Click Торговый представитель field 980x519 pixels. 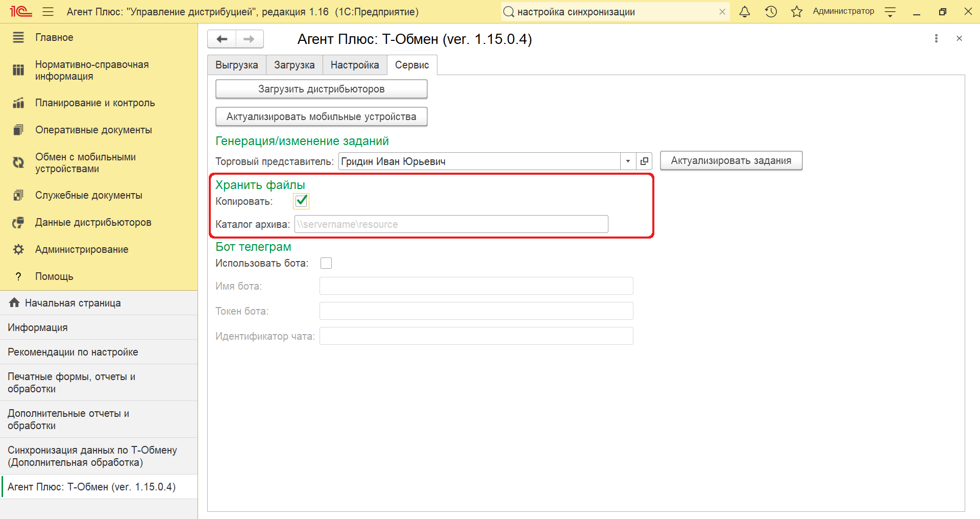pos(479,161)
